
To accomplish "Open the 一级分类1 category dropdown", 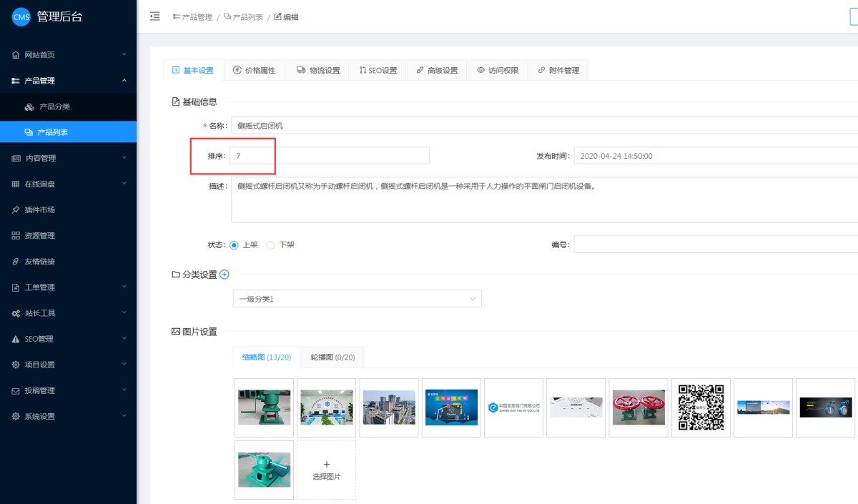I will coord(357,299).
